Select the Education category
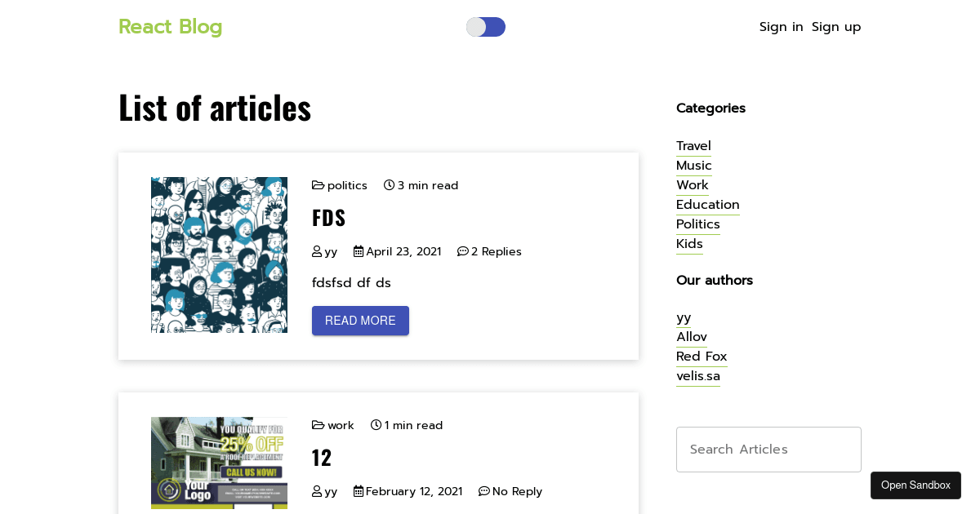 [x=708, y=205]
